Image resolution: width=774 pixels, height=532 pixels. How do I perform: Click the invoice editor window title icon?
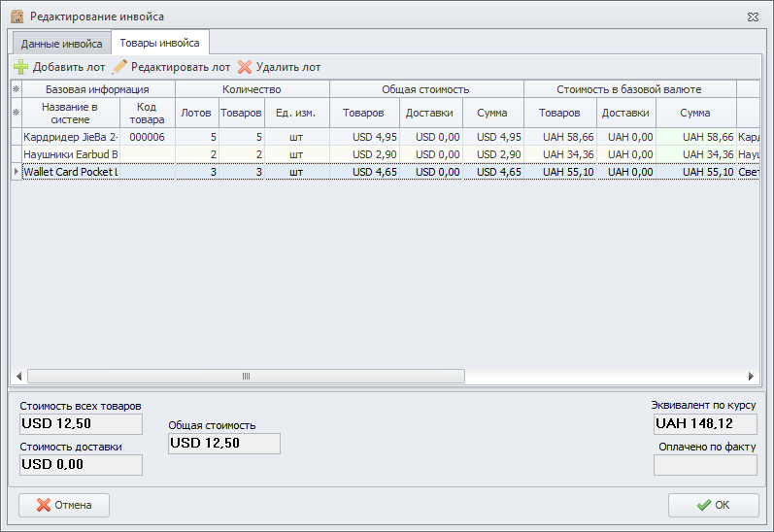[x=17, y=17]
